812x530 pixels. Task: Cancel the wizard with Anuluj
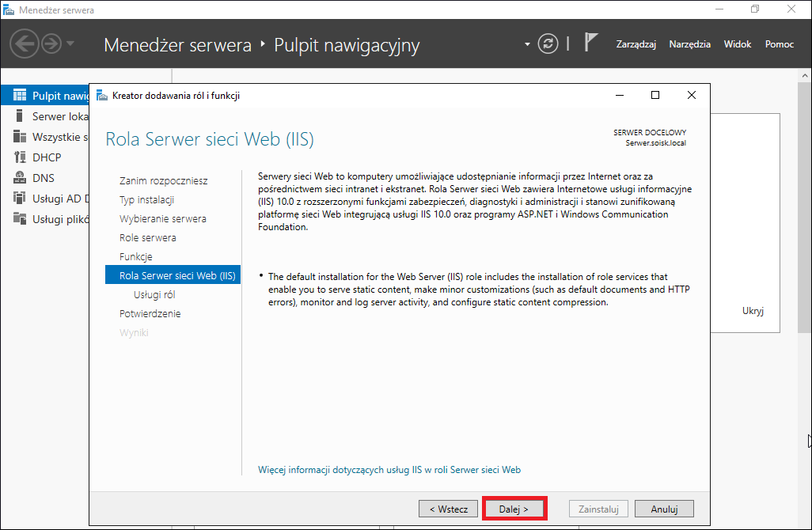tap(665, 509)
